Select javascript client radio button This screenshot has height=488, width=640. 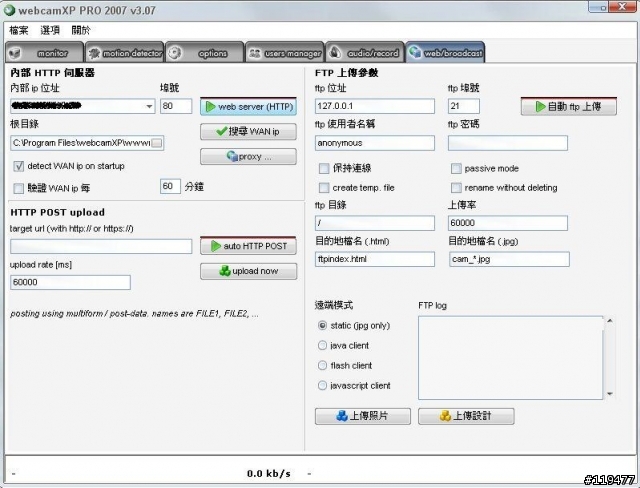(322, 385)
